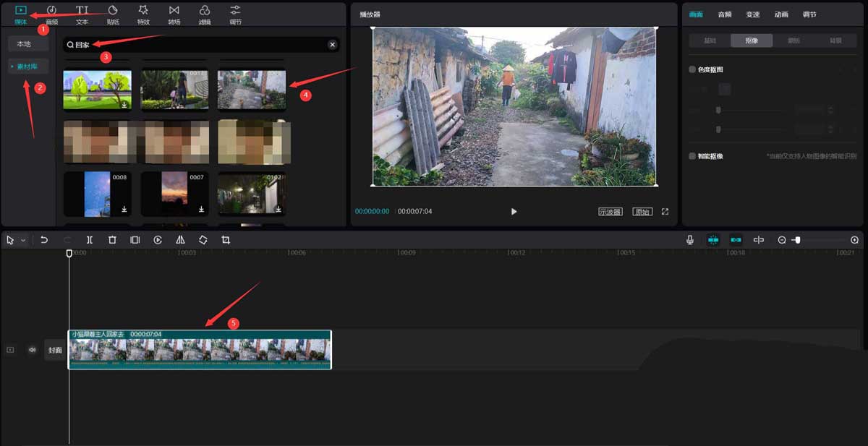868x446 pixels.
Task: Click the microphone recording icon
Action: click(x=690, y=239)
